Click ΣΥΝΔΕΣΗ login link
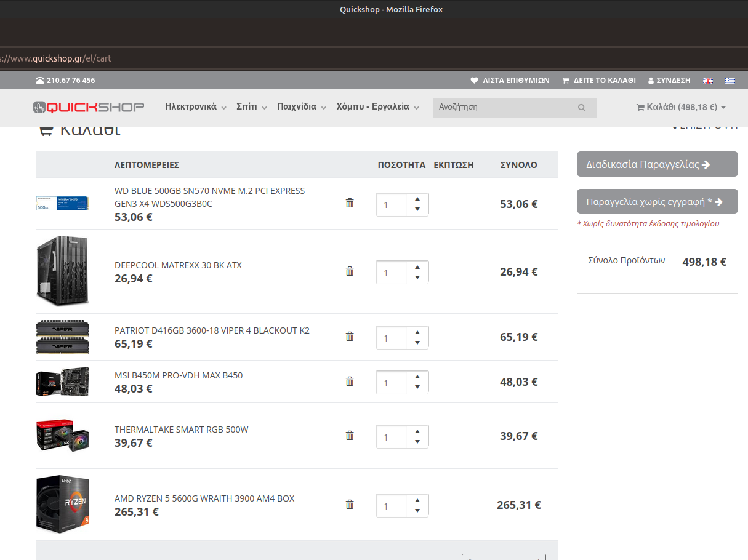 coord(669,81)
